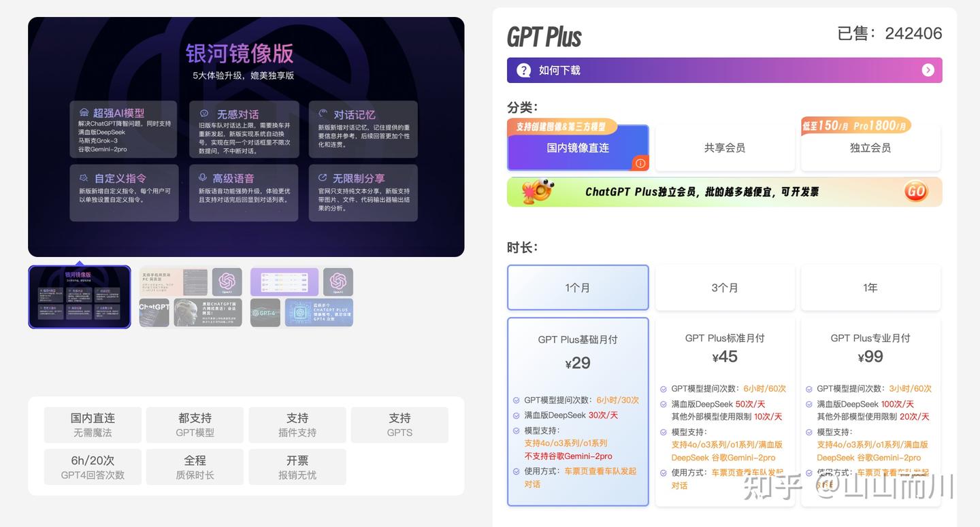Open the 如何下载 help text
980x527 pixels.
coord(559,70)
